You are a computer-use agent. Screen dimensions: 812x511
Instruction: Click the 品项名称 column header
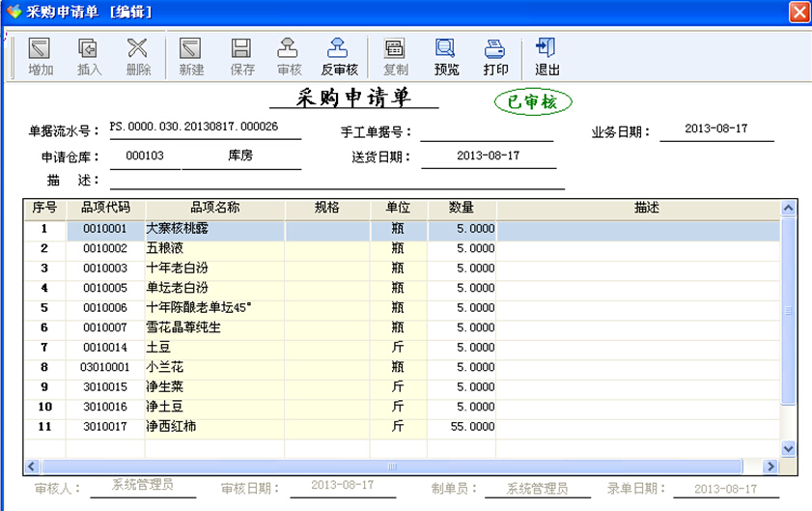pyautogui.click(x=214, y=208)
